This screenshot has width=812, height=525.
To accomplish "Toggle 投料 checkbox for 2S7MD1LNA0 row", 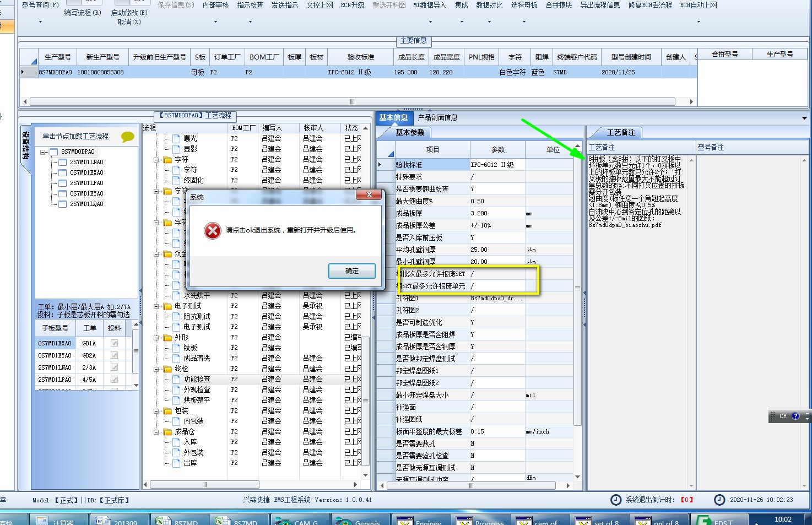I will point(114,367).
